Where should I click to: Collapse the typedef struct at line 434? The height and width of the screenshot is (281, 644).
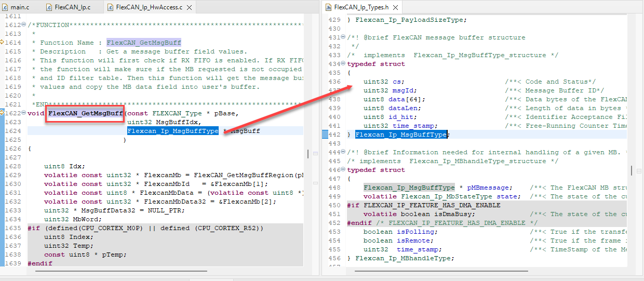coord(343,64)
